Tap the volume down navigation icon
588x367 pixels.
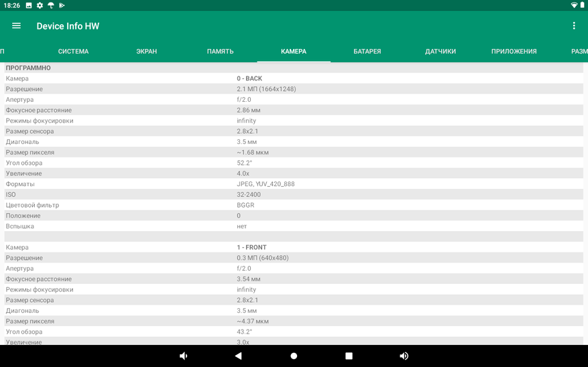[184, 356]
